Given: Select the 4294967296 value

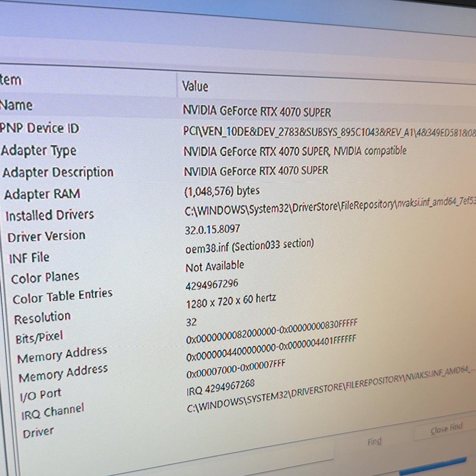Looking at the screenshot, I should [212, 285].
